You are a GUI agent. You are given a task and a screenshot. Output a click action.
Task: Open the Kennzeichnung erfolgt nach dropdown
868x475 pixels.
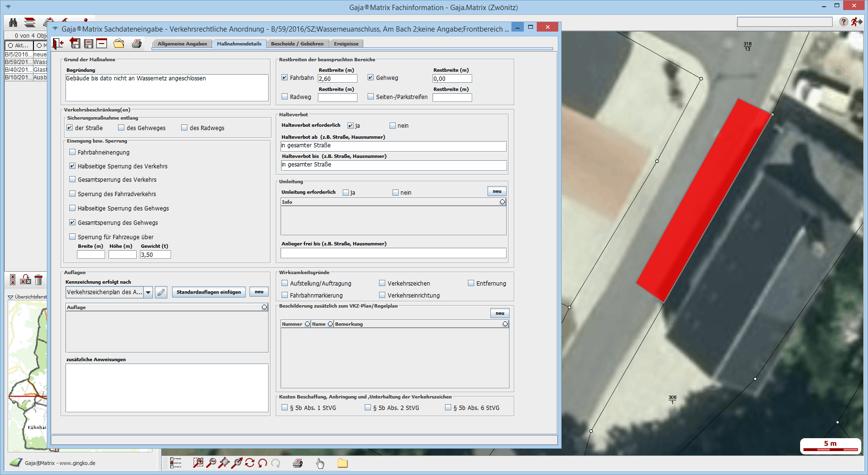click(x=148, y=292)
